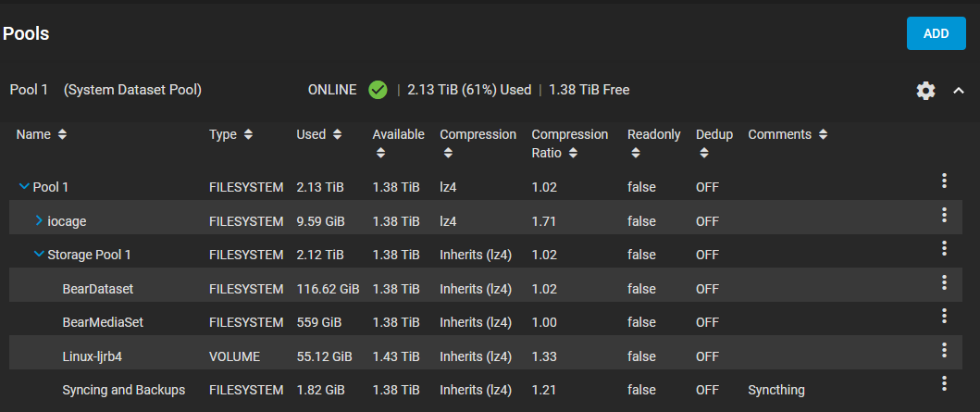The width and height of the screenshot is (980, 412).
Task: Open three-dot menu for the Pool 1 root dataset
Action: (944, 181)
